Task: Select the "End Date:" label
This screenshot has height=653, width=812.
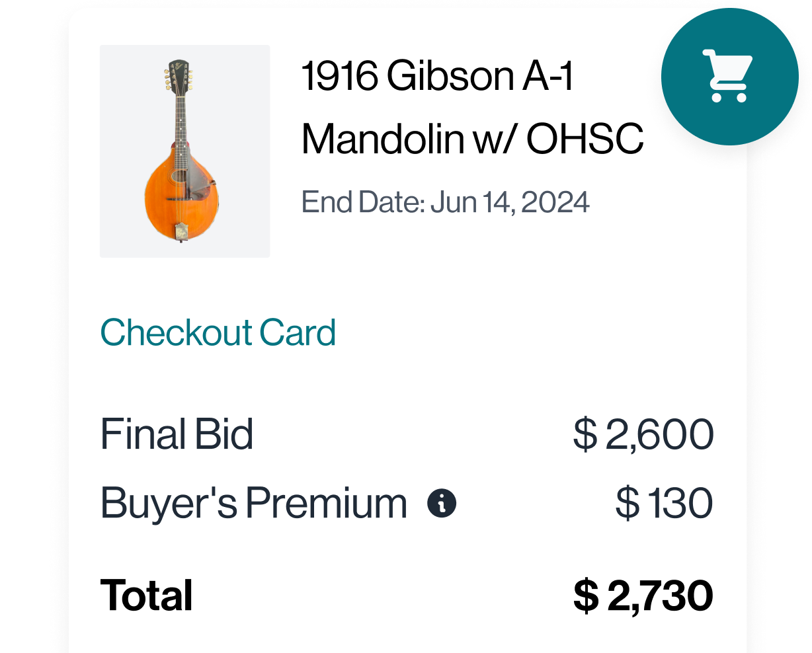Action: (x=363, y=202)
